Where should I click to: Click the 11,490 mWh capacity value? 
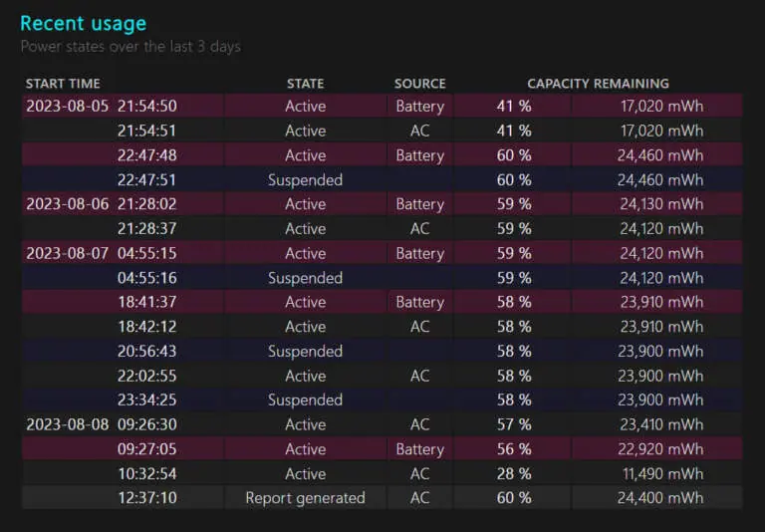tap(663, 473)
